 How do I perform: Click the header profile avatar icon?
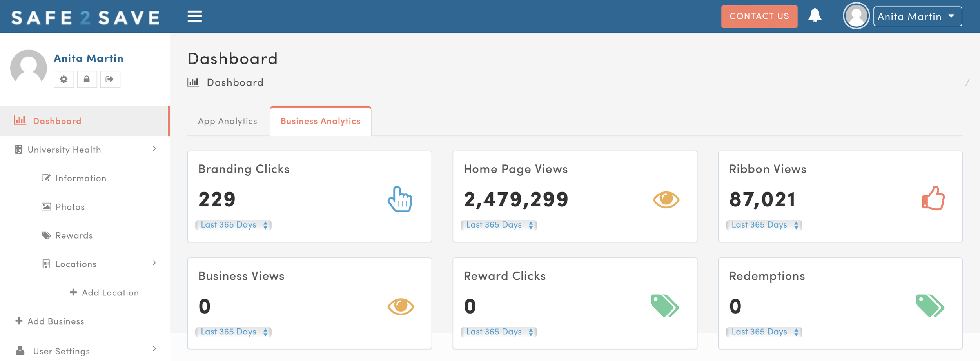(856, 16)
